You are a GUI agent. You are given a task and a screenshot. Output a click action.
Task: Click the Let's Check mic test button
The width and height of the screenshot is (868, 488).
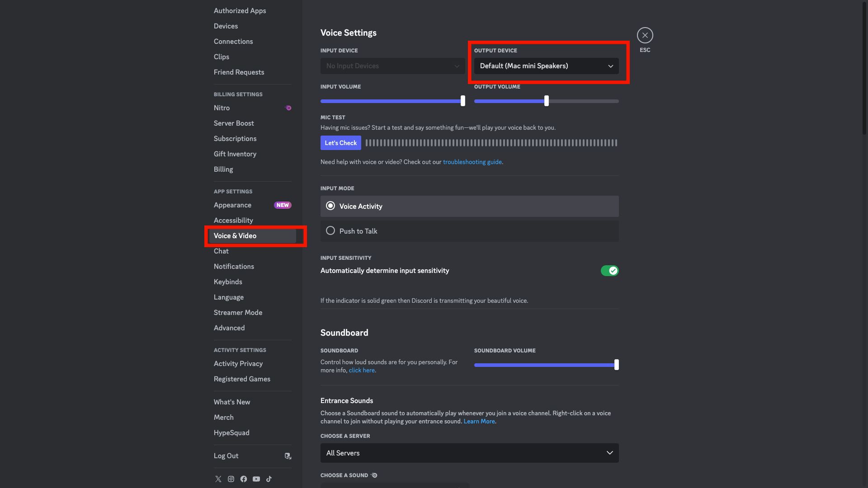pyautogui.click(x=340, y=142)
